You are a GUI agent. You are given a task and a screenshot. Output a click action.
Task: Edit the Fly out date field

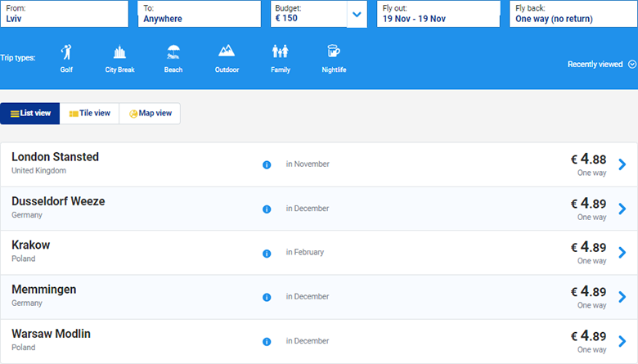coord(438,14)
